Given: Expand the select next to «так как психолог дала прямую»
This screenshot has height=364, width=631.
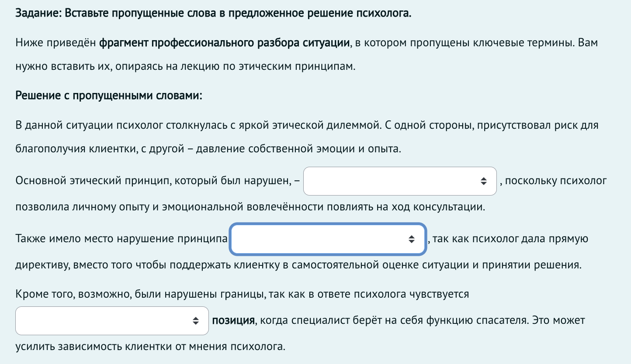Looking at the screenshot, I should point(328,239).
